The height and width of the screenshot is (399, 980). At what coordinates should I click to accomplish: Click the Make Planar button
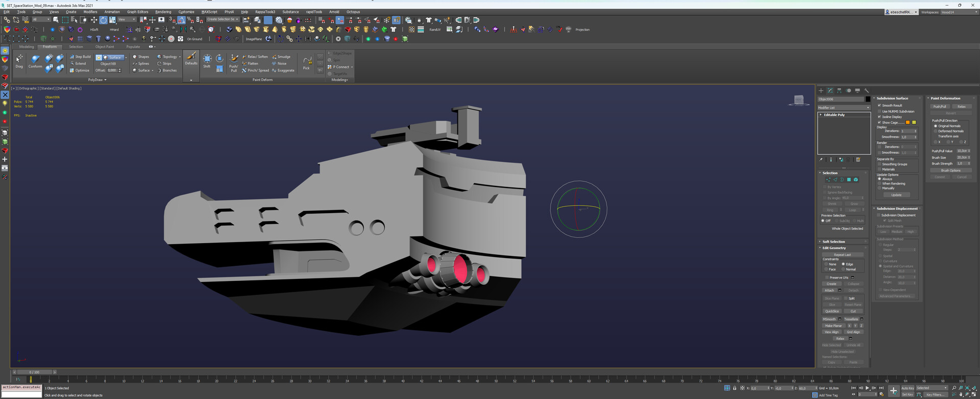(x=834, y=325)
